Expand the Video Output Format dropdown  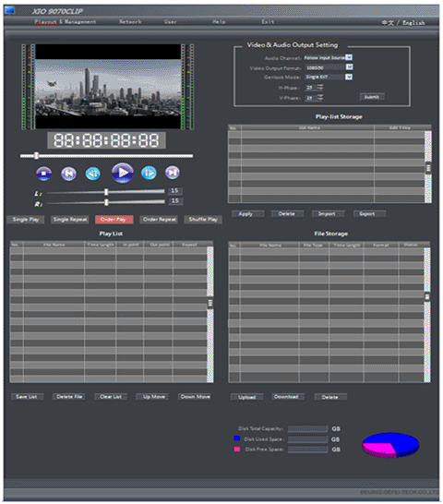[350, 66]
